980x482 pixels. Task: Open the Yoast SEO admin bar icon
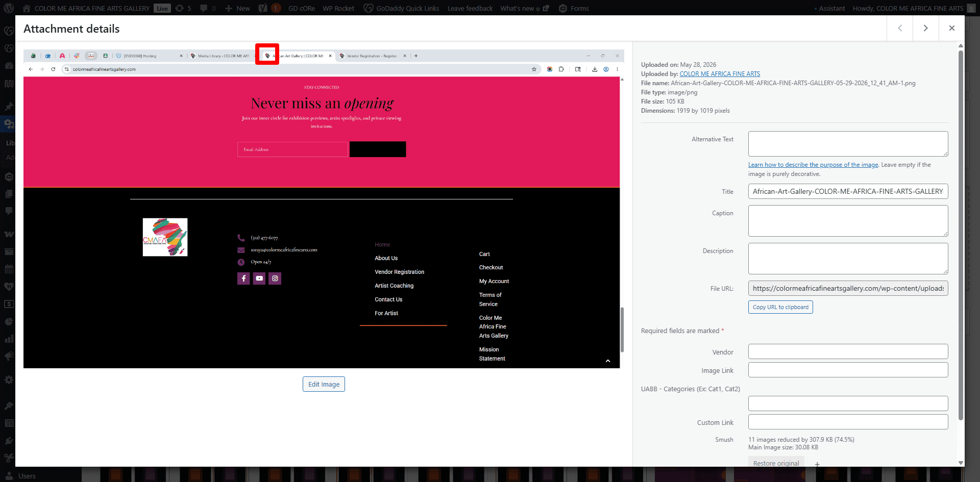(263, 8)
